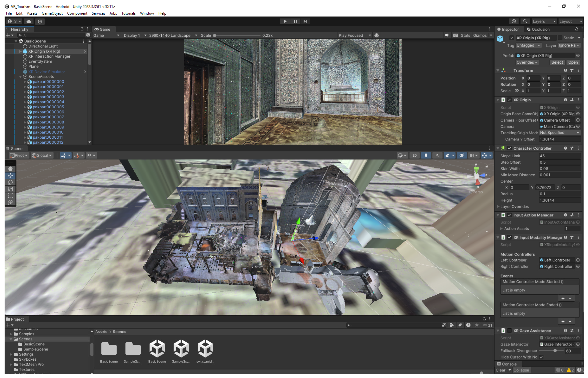Toggle Scene audio mute icon

[x=437, y=155]
